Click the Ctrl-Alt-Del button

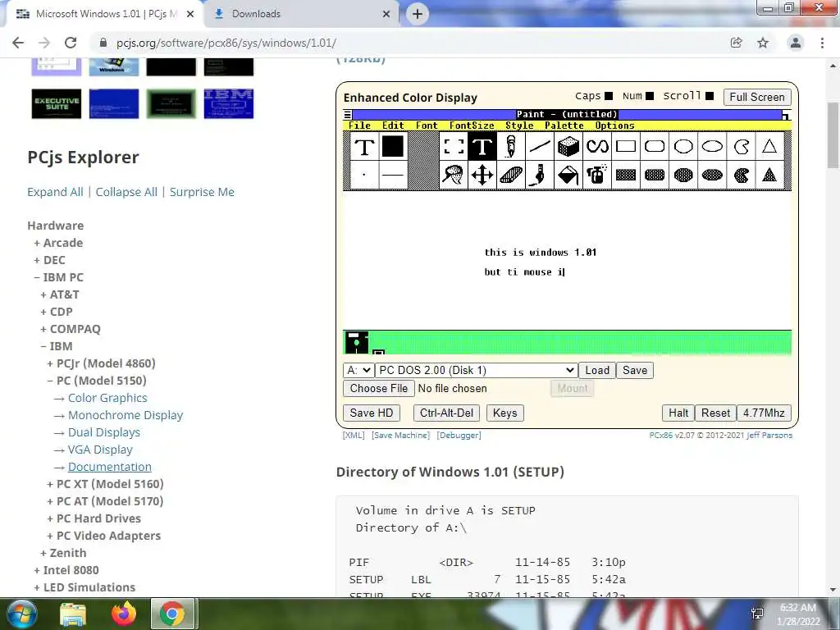pyautogui.click(x=446, y=413)
